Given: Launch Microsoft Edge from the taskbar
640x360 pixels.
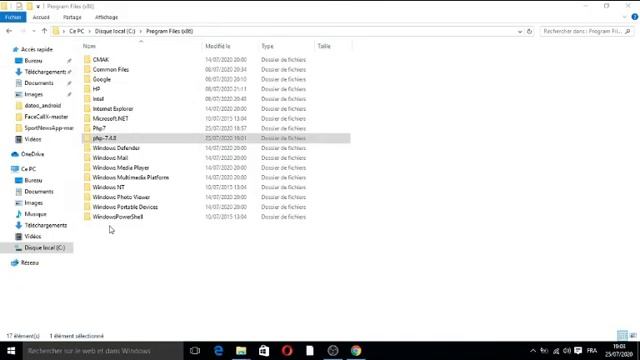Looking at the screenshot, I should click(x=218, y=351).
